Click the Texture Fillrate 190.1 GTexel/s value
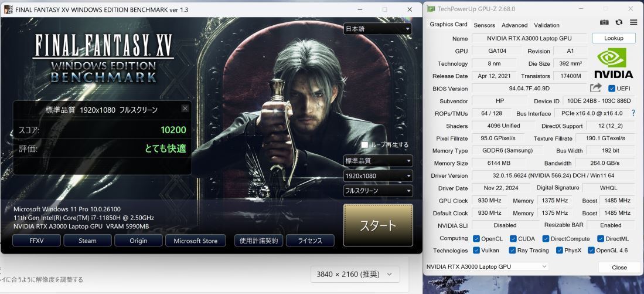644x294 pixels. pos(605,138)
